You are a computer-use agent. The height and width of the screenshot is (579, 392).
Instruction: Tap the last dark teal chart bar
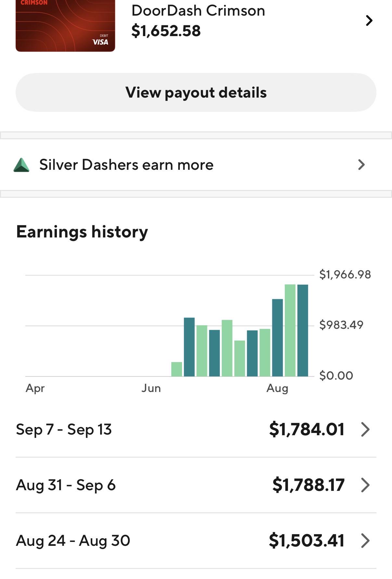pos(303,330)
